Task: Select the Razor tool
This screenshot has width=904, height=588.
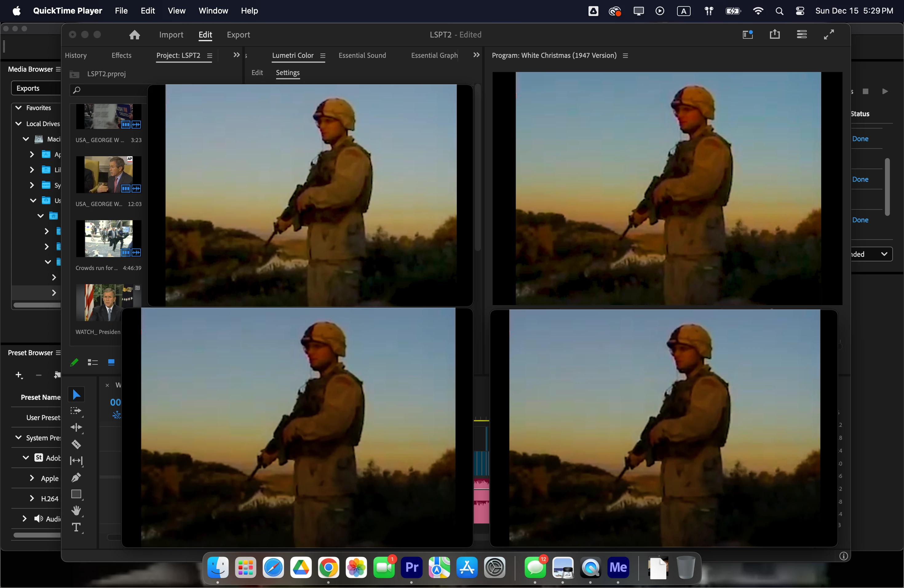Action: click(76, 444)
